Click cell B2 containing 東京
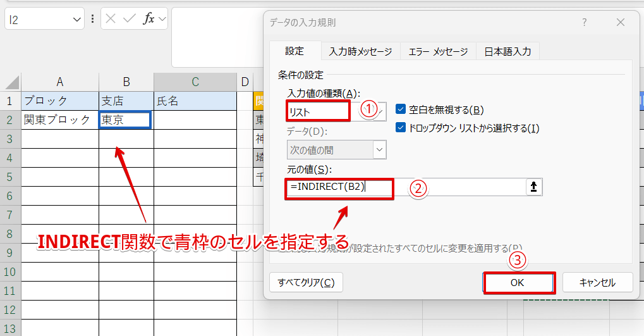Screen dimensions: 644x336 point(125,120)
